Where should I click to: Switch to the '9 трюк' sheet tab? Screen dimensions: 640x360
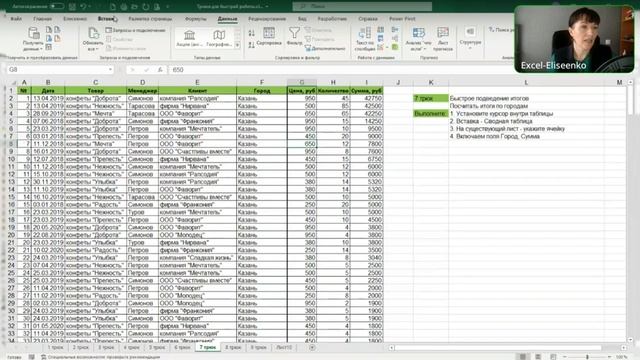(x=258, y=347)
